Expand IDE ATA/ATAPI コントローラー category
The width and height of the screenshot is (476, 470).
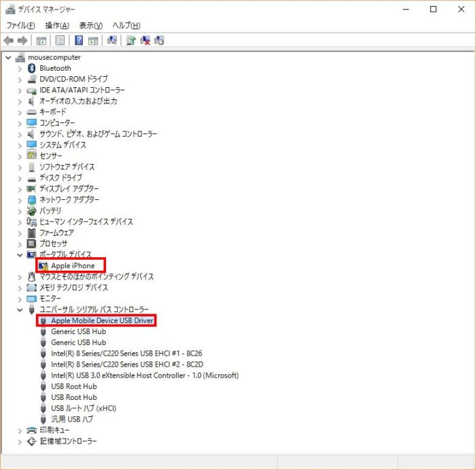pos(20,90)
